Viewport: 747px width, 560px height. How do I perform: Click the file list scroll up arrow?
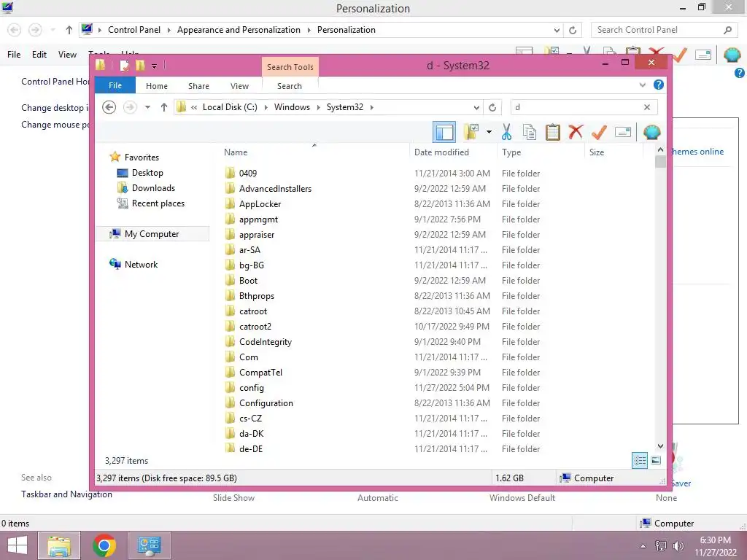click(x=660, y=149)
